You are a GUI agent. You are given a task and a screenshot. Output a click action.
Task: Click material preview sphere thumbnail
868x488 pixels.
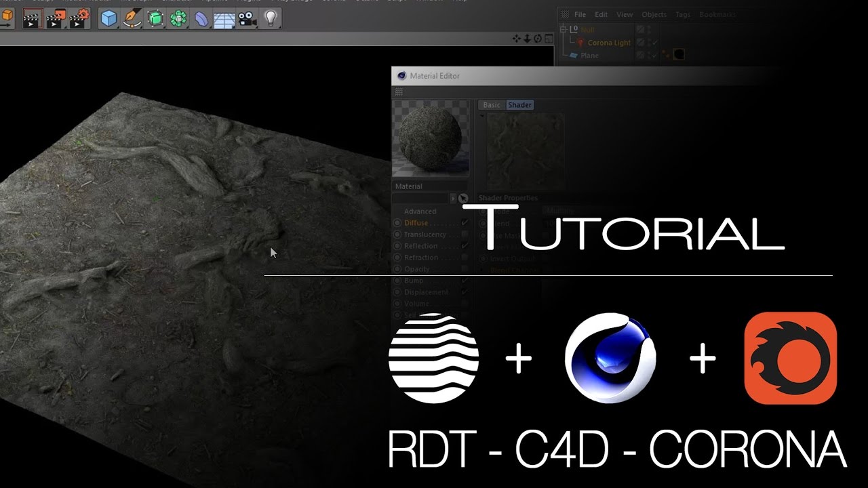(431, 139)
